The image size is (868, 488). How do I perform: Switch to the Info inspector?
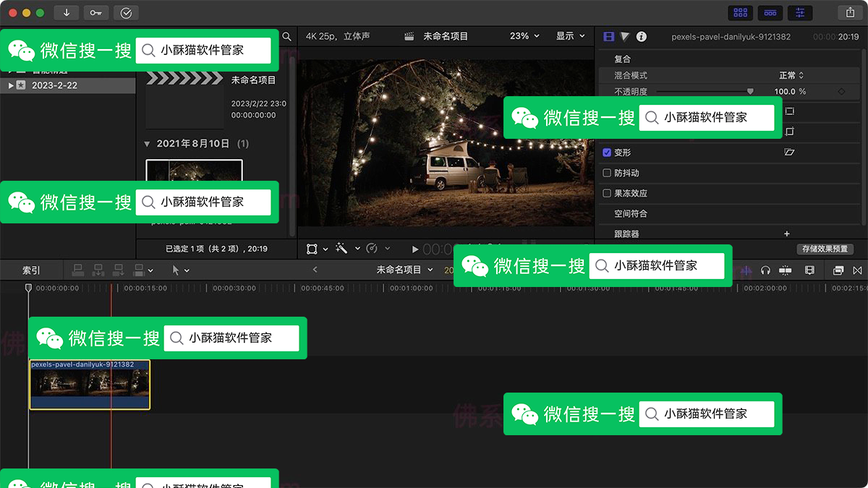pos(642,36)
